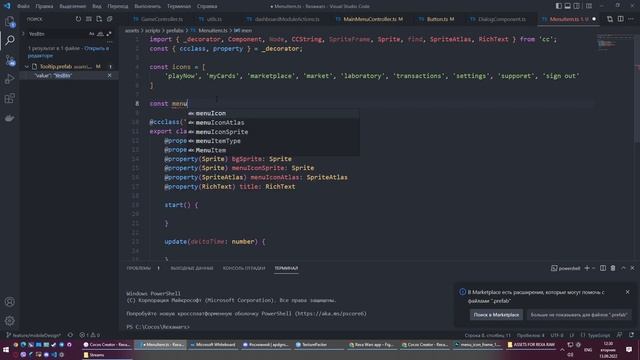Open the Справка menu

(207, 6)
